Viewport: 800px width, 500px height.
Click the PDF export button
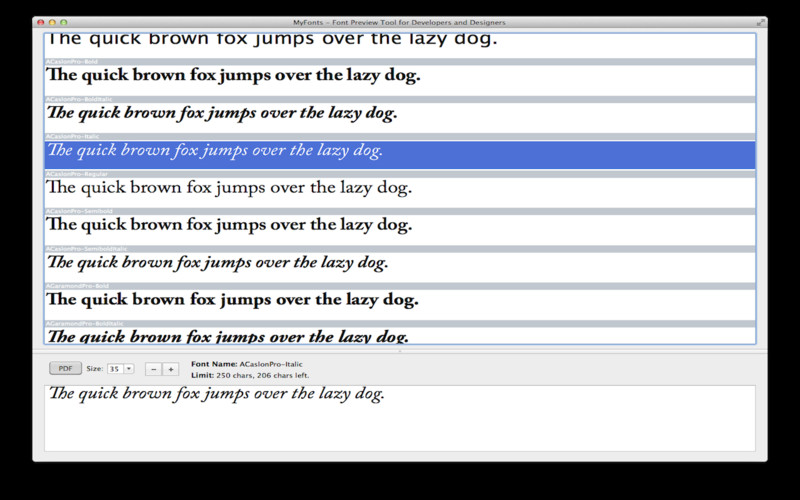[x=65, y=368]
